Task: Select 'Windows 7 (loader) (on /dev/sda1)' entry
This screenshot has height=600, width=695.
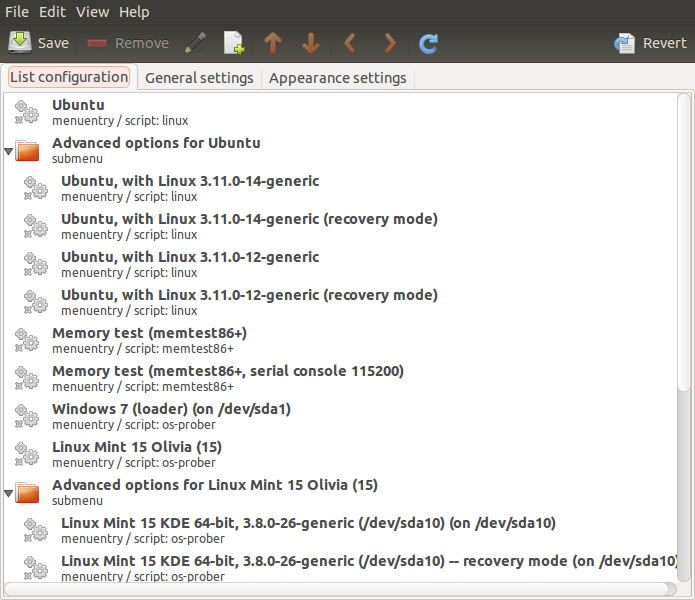Action: (x=340, y=417)
